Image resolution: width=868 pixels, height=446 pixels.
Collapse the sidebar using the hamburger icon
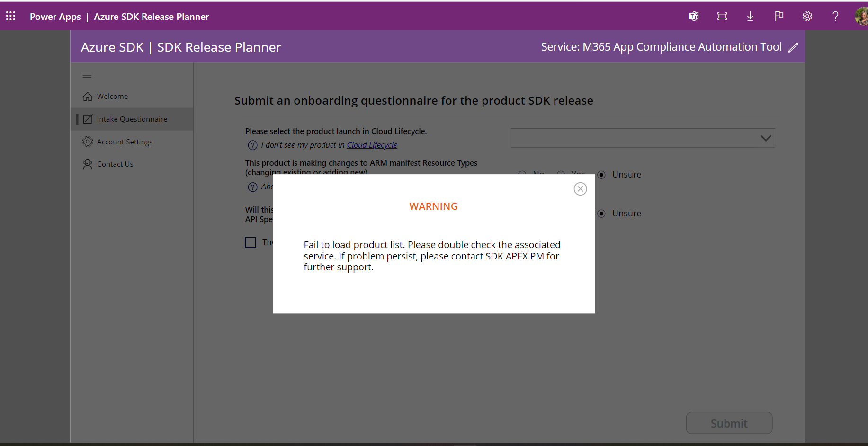pos(87,75)
